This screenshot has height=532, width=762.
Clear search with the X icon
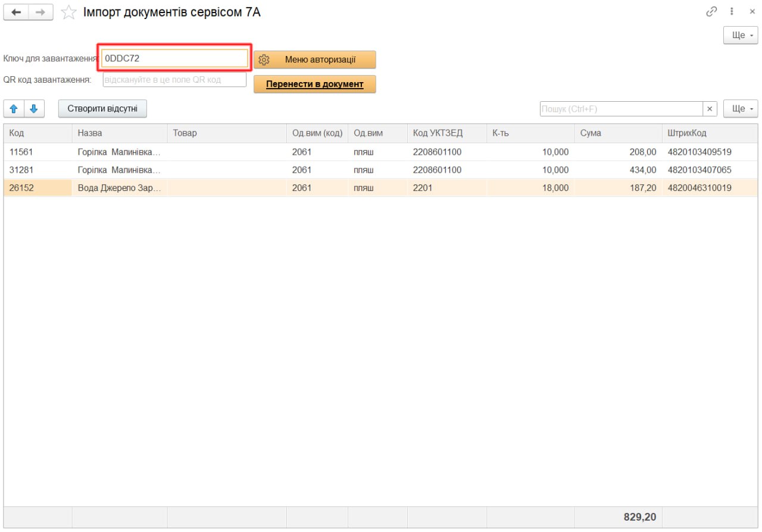coord(710,109)
